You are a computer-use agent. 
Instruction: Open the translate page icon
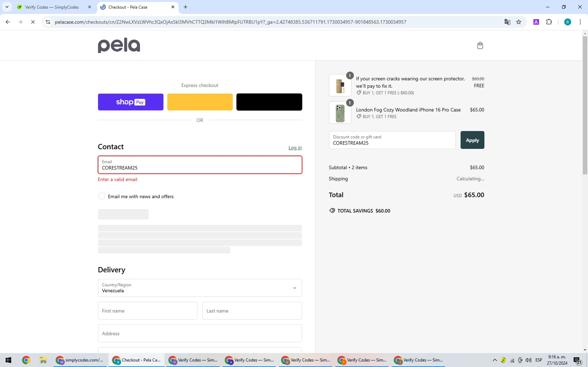pos(507,22)
